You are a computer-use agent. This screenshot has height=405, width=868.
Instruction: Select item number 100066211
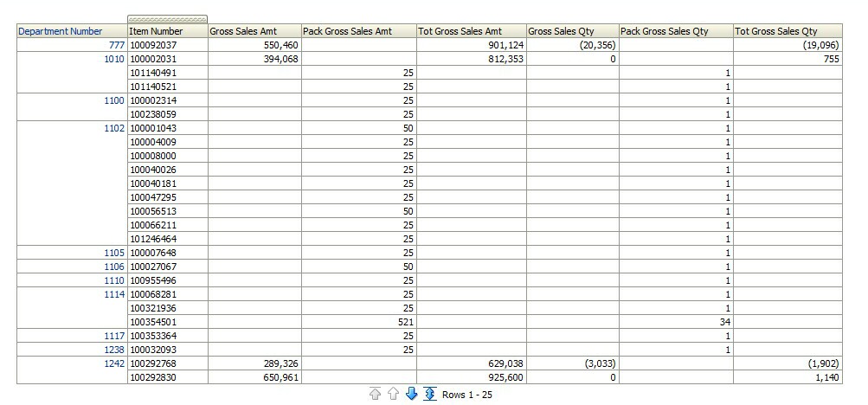click(153, 225)
